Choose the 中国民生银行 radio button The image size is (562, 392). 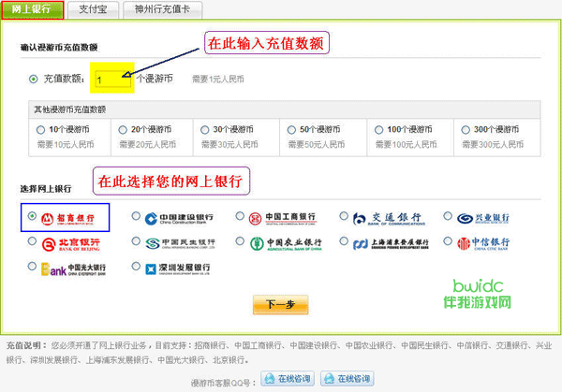click(136, 241)
